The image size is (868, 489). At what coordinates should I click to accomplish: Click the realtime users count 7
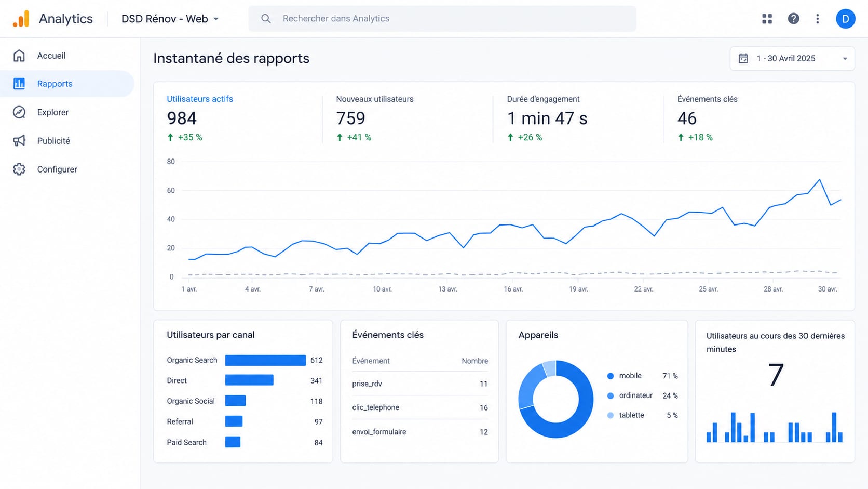click(x=776, y=375)
